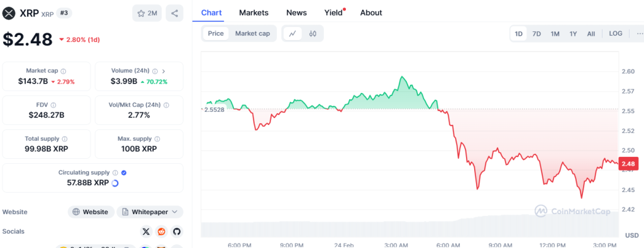Toggle the chart to Market cap mode

[x=253, y=34]
